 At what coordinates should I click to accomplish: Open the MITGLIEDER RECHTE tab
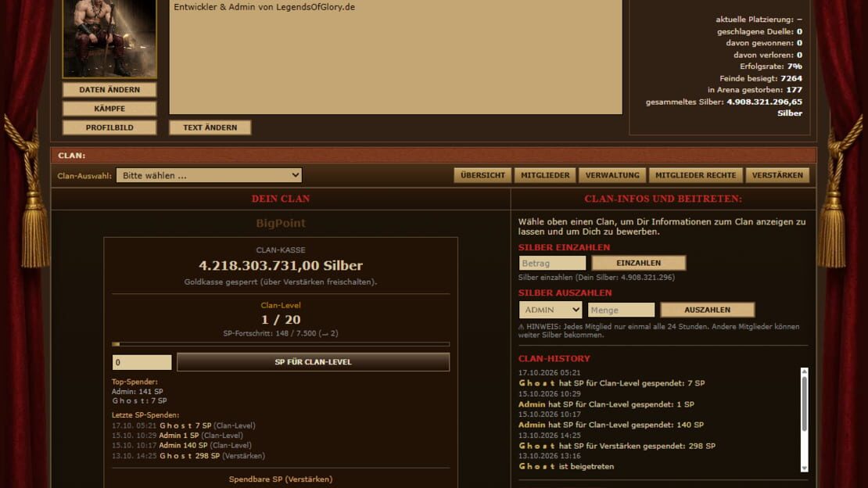(x=696, y=175)
